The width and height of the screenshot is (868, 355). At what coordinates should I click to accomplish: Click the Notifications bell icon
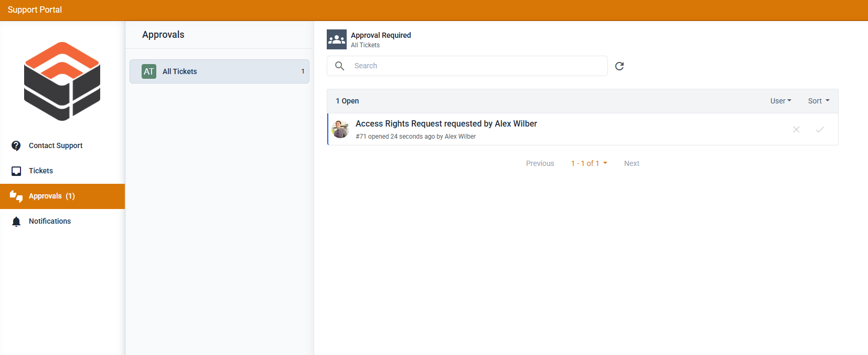tap(16, 222)
